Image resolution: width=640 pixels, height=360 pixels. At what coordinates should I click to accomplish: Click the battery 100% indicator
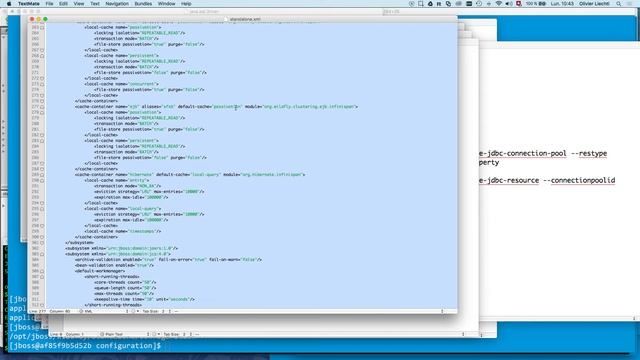(x=536, y=4)
